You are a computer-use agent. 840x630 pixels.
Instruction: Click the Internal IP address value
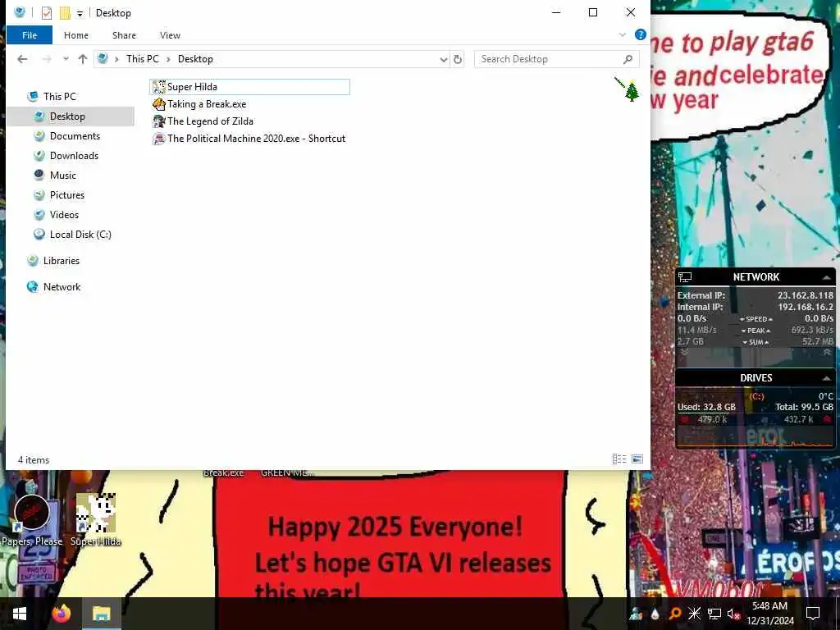point(806,307)
